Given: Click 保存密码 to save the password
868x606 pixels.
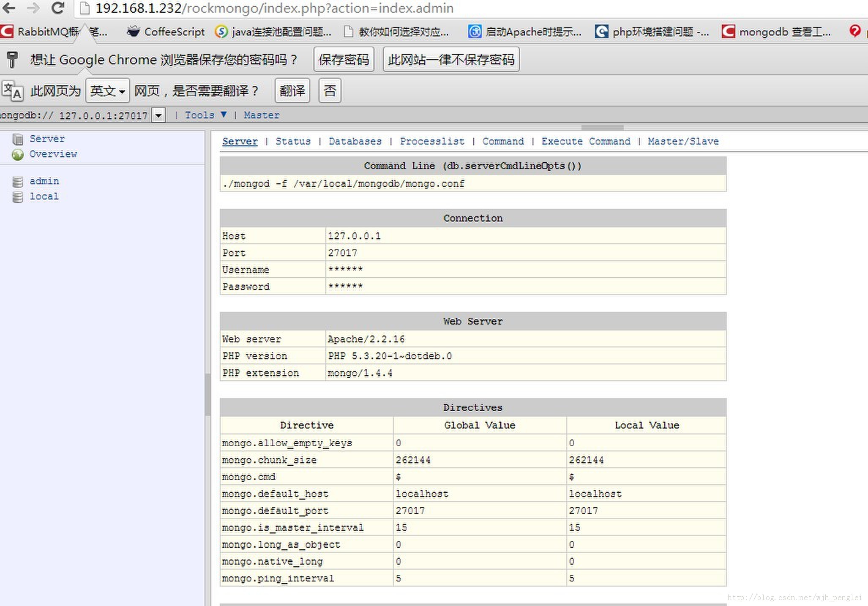Looking at the screenshot, I should pyautogui.click(x=344, y=60).
